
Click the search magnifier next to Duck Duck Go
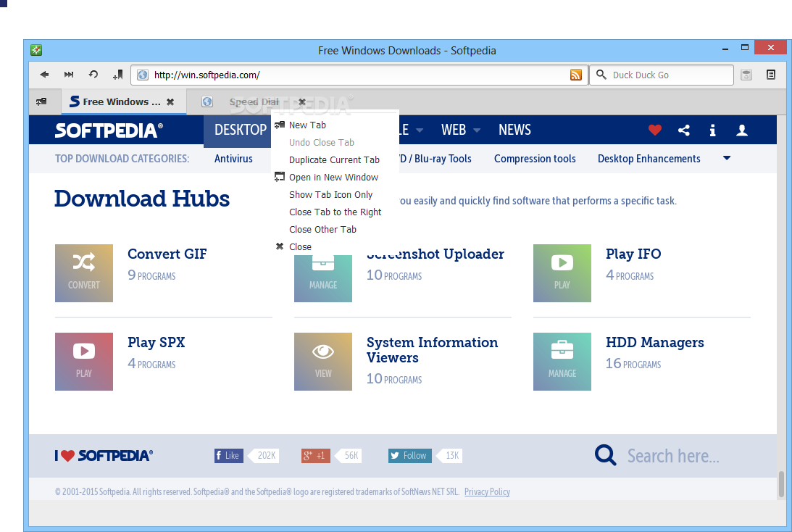[601, 75]
